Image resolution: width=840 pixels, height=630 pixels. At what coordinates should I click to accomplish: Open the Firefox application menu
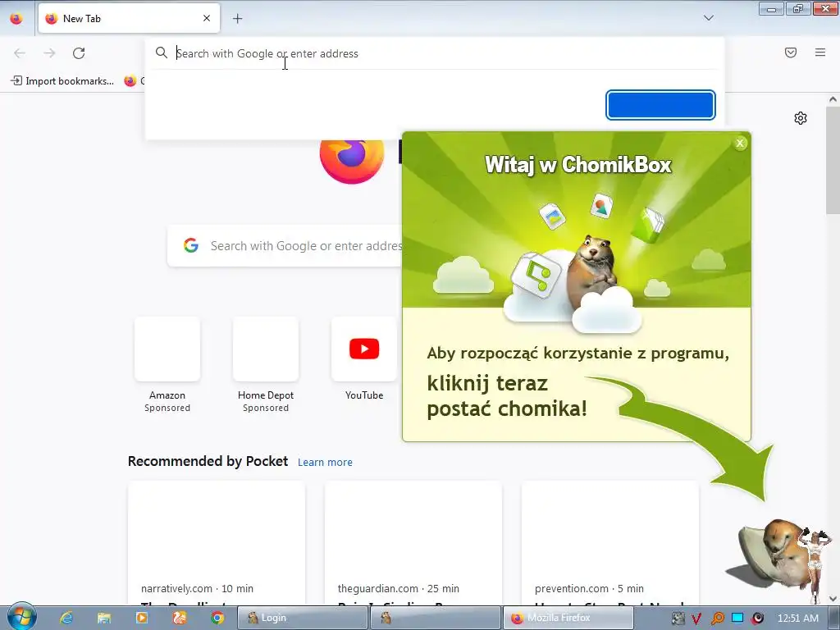820,52
